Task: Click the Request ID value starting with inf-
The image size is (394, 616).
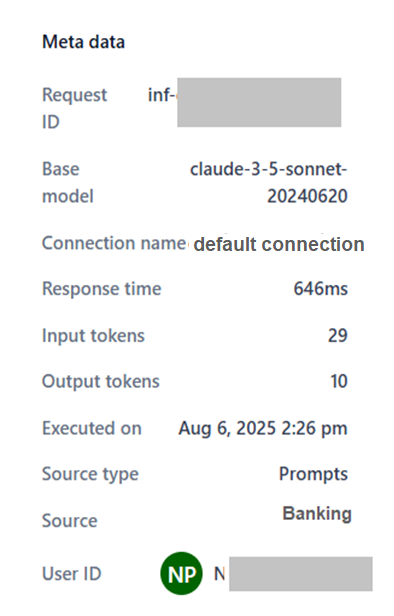Action: click(x=244, y=102)
